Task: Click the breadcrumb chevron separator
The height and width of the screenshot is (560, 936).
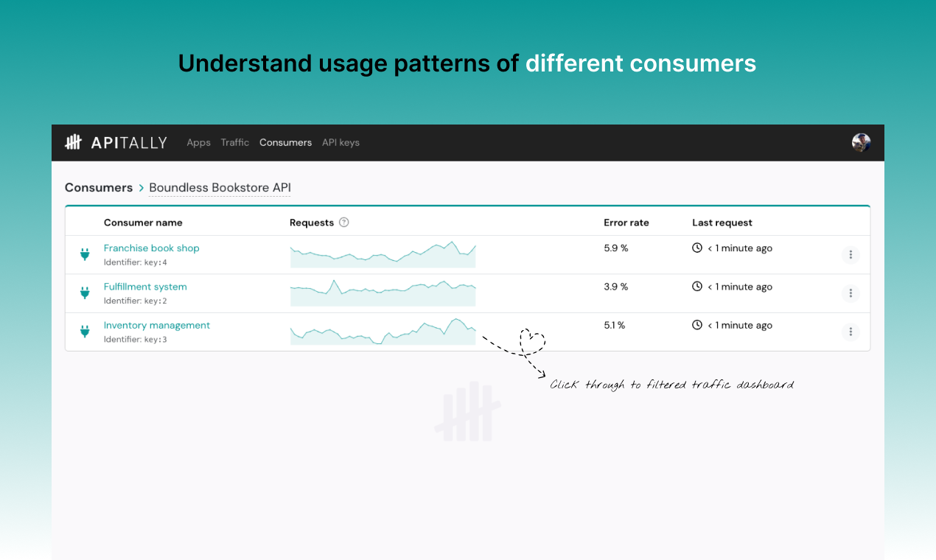Action: pos(141,188)
